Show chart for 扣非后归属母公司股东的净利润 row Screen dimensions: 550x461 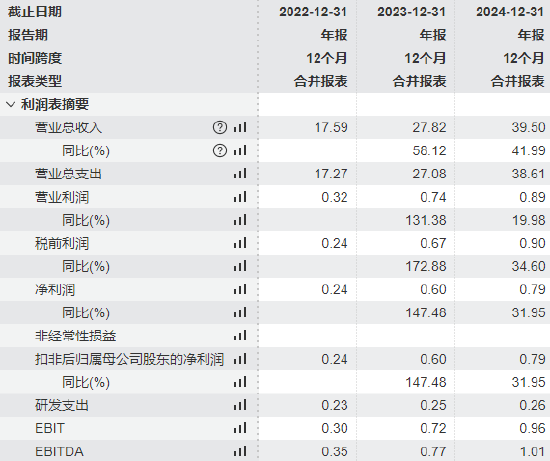click(240, 359)
